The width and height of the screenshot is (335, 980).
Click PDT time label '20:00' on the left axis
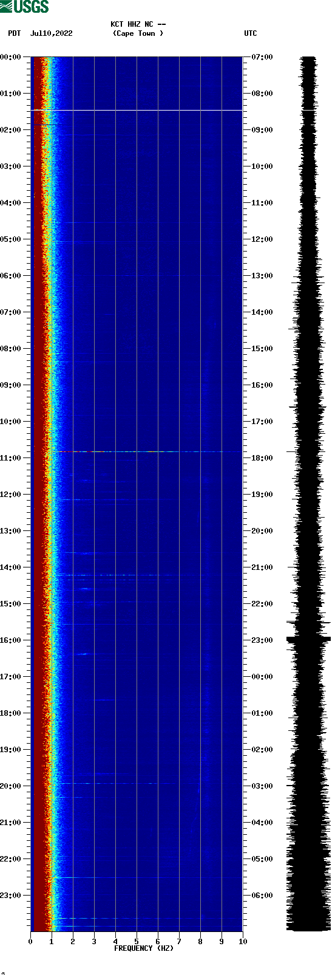[11, 786]
